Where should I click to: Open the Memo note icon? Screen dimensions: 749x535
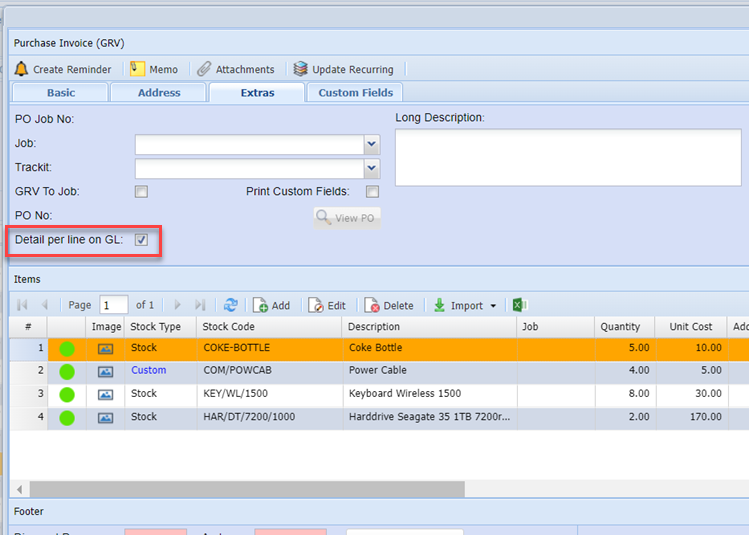[x=137, y=69]
